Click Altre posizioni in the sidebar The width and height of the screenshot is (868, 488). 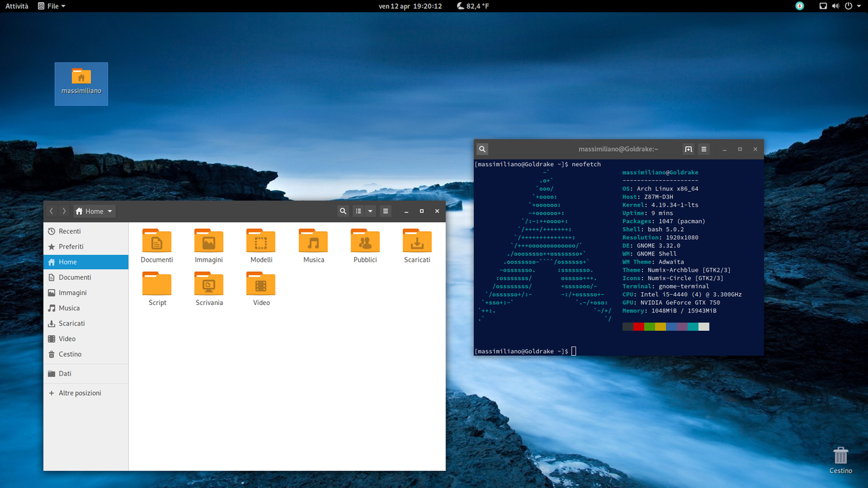pos(86,393)
